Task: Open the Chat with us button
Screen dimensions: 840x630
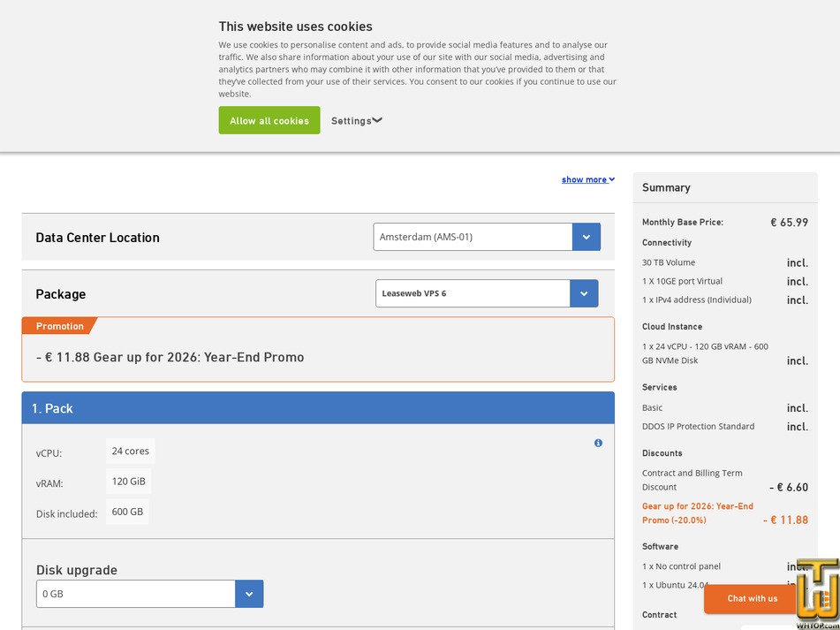Action: [752, 598]
